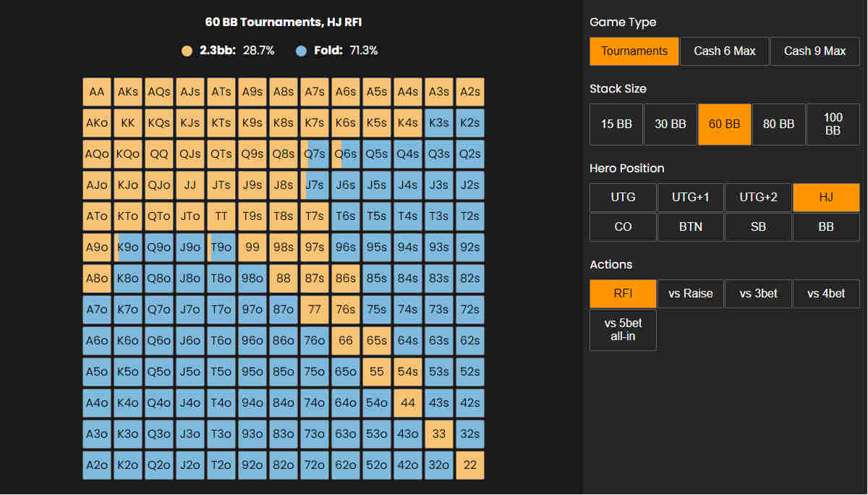This screenshot has width=868, height=495.
Task: Click the blue Fold legend dot
Action: coord(302,51)
